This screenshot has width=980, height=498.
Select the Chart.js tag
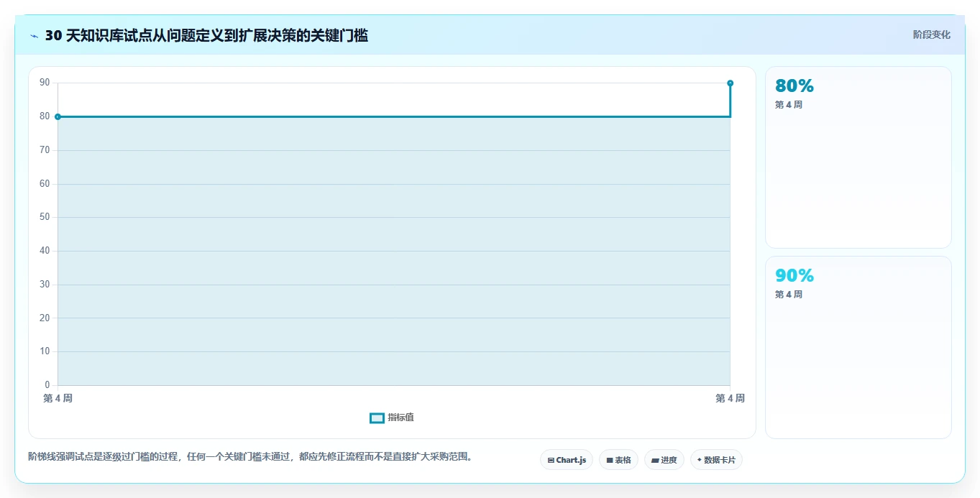567,460
